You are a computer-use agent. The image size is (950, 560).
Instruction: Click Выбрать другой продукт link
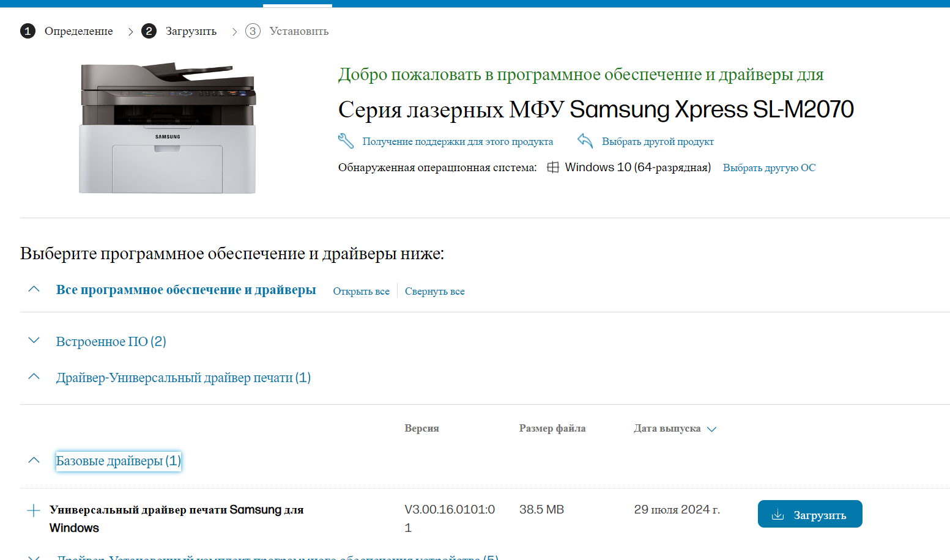coord(658,141)
